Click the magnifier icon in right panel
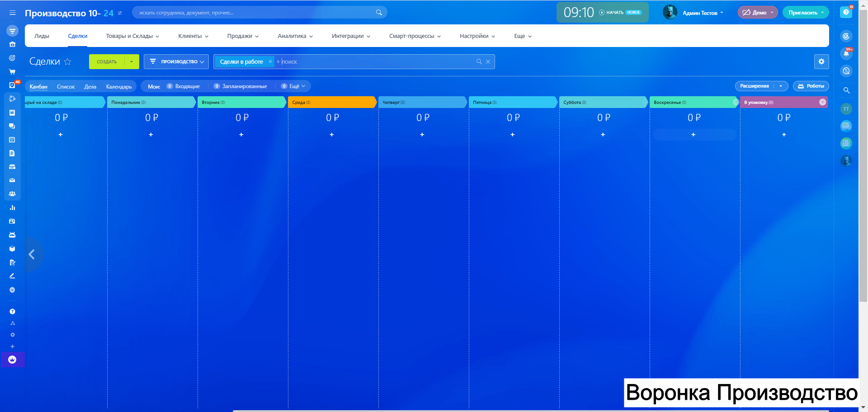This screenshot has width=868, height=412. point(847,90)
